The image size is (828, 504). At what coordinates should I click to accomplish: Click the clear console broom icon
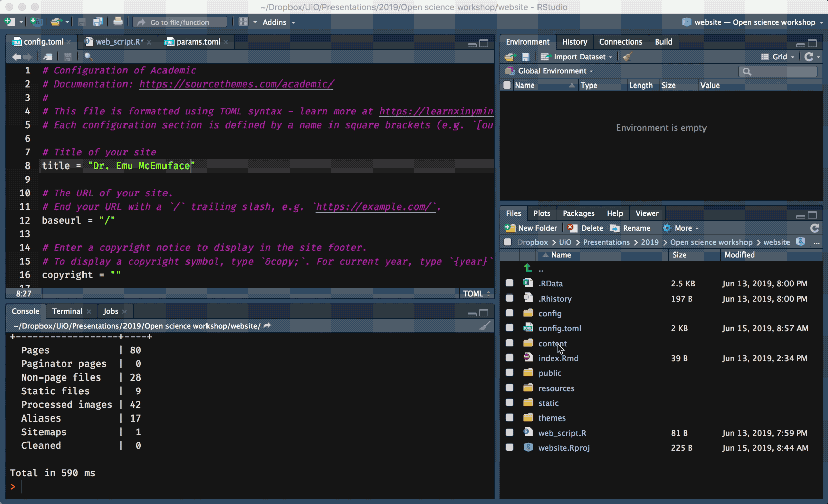coord(484,326)
